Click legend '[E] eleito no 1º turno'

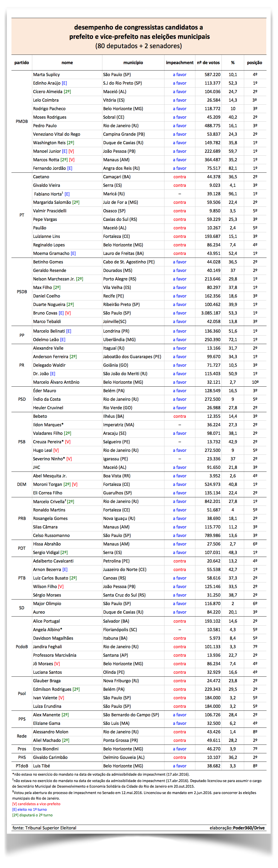(x=29, y=809)
